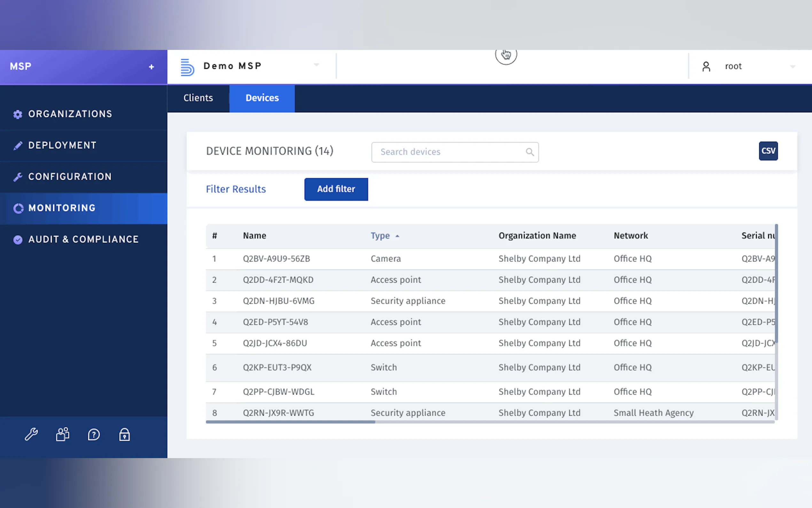The image size is (812, 508).
Task: Click the padlock icon in sidebar footer
Action: (125, 434)
